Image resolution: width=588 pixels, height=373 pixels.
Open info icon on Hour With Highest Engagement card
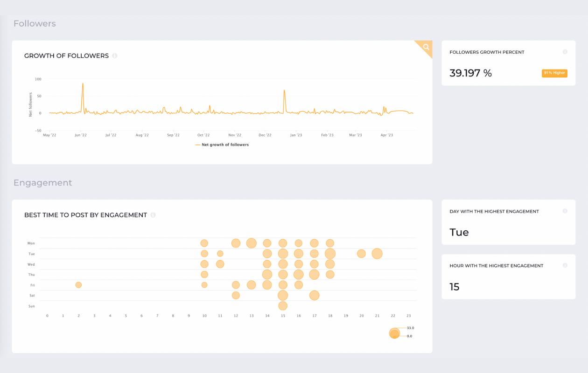point(565,266)
